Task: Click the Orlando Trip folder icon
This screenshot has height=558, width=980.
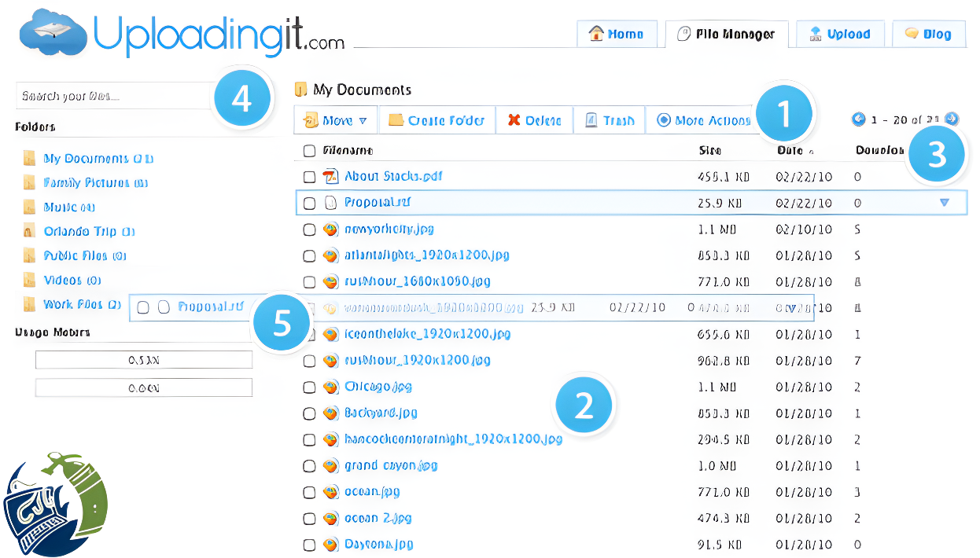Action: pyautogui.click(x=29, y=231)
